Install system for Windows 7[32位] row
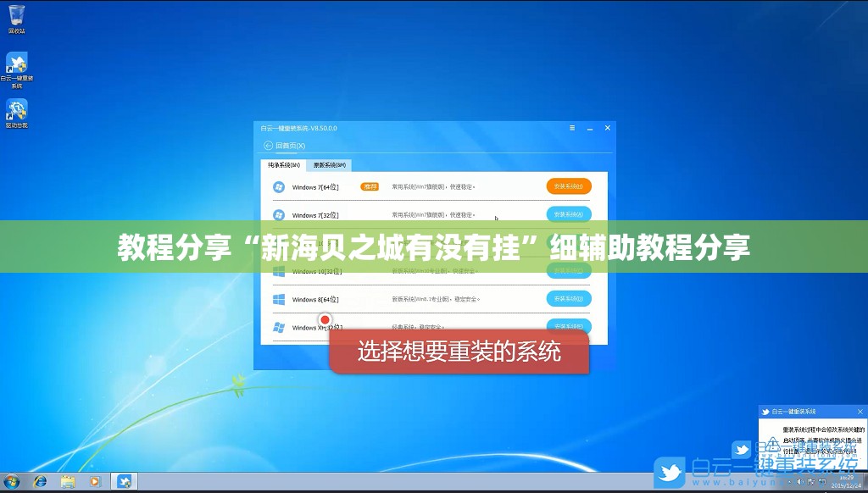This screenshot has width=868, height=493. coord(569,214)
